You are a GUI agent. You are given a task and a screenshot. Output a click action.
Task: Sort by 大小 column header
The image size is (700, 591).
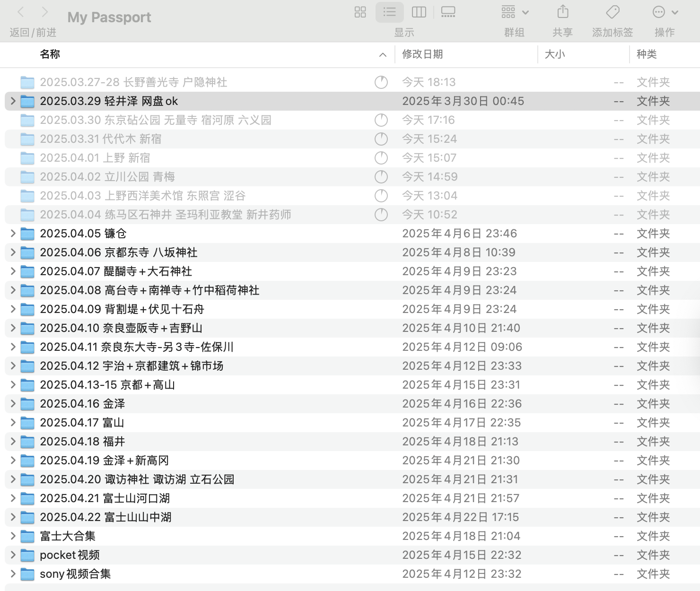pos(555,54)
